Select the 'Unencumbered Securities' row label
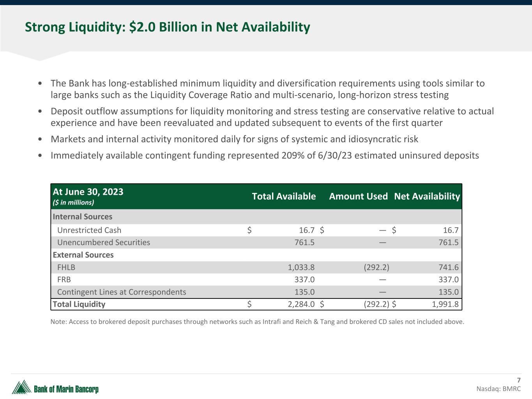532x399 pixels. [x=104, y=242]
